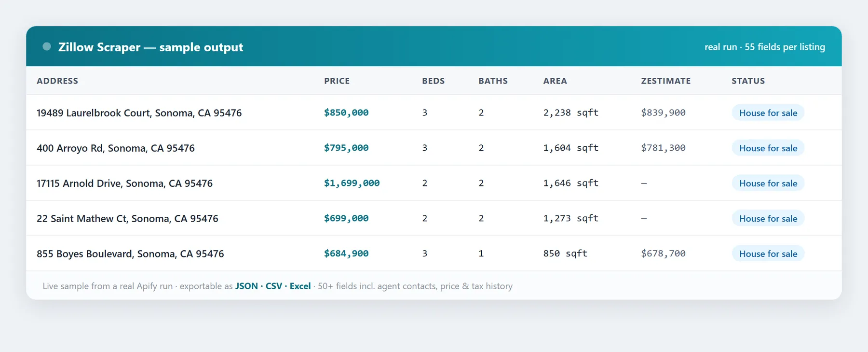Click the PRICE column header
This screenshot has width=868, height=352.
pos(337,81)
